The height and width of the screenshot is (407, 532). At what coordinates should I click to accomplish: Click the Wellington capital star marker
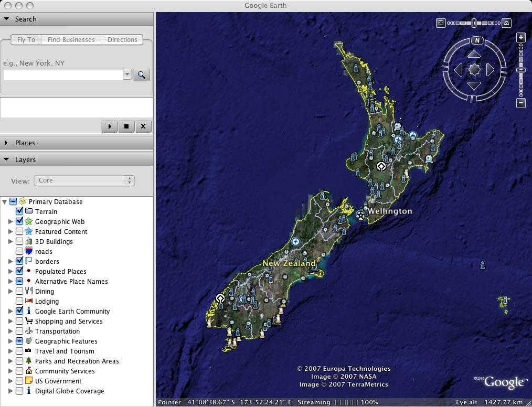coord(360,215)
